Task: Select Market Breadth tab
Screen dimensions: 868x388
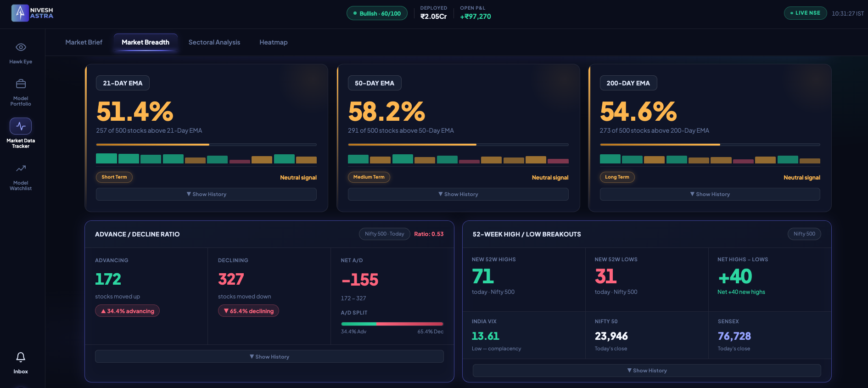Action: click(146, 42)
